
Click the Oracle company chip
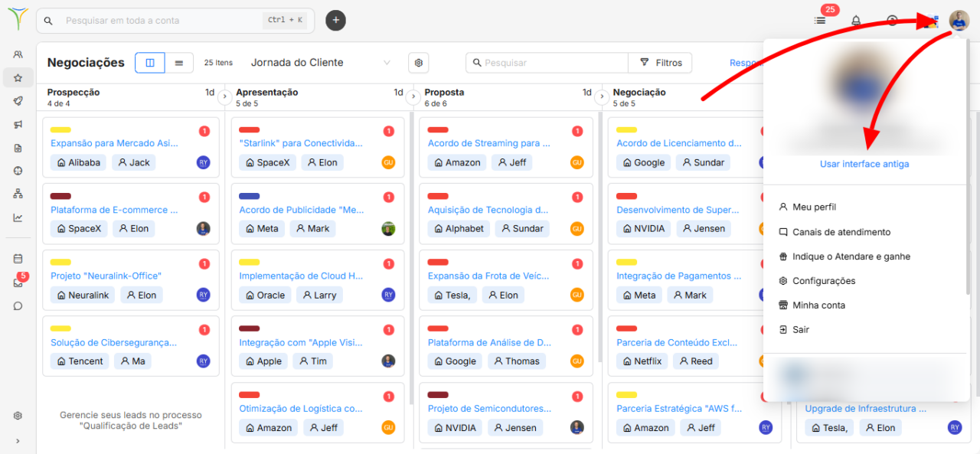point(265,295)
